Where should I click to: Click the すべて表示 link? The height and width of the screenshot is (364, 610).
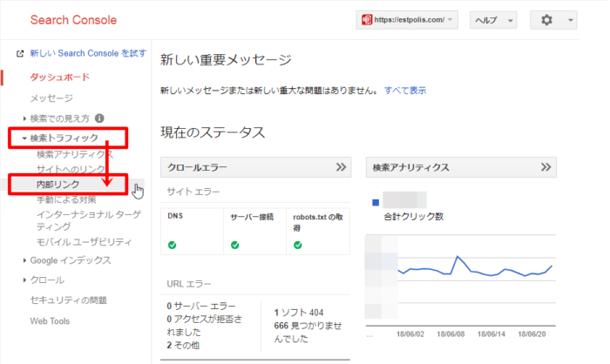pyautogui.click(x=405, y=91)
